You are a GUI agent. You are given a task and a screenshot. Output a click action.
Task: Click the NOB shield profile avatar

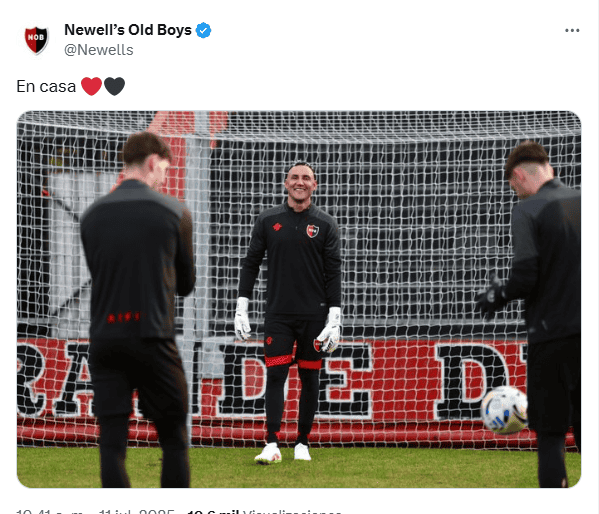(x=36, y=39)
